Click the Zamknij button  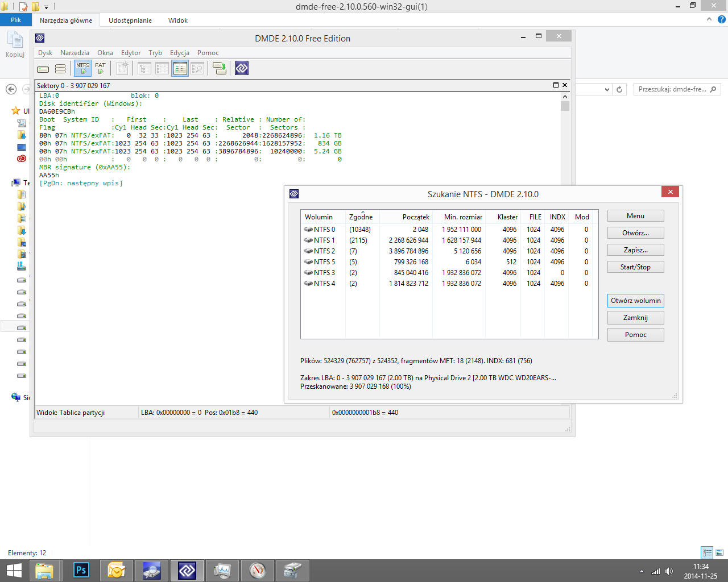point(636,318)
